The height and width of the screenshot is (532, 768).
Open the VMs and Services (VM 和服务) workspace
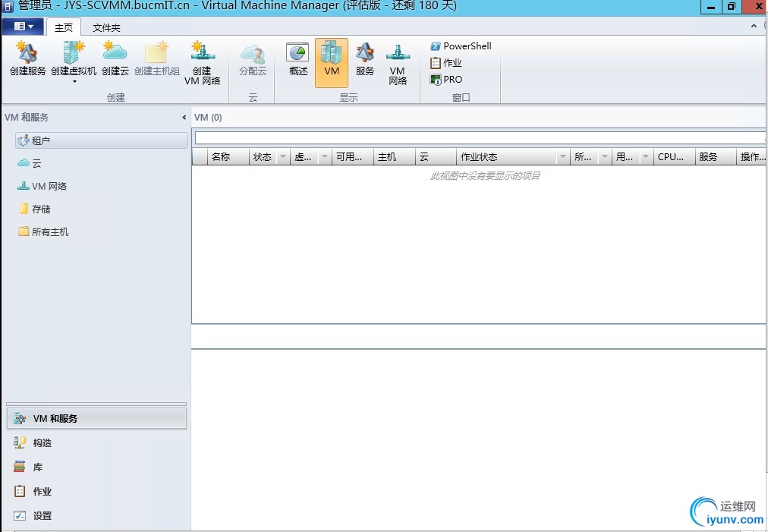click(x=96, y=418)
